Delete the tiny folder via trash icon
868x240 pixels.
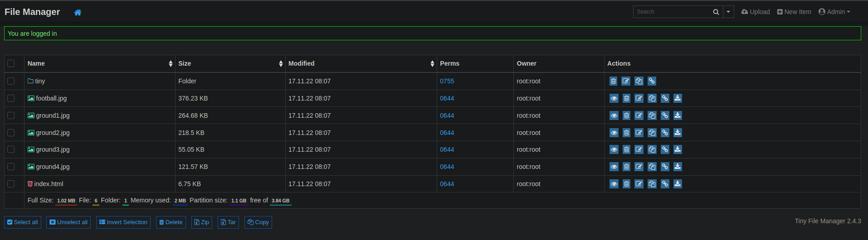tap(613, 81)
